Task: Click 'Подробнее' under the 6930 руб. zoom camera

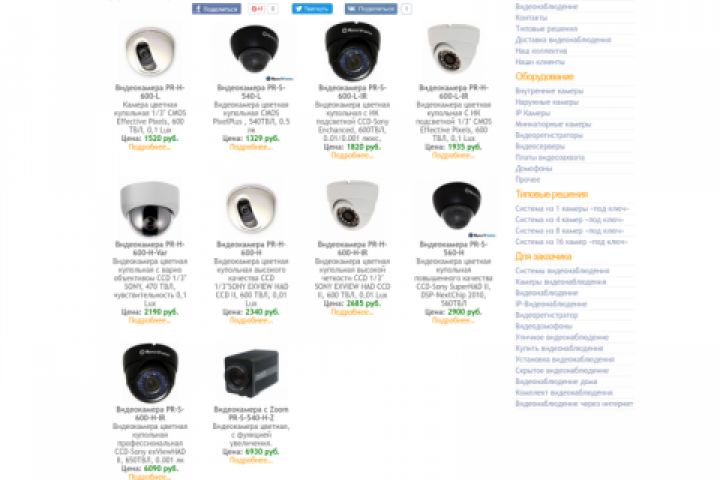Action: click(x=251, y=460)
